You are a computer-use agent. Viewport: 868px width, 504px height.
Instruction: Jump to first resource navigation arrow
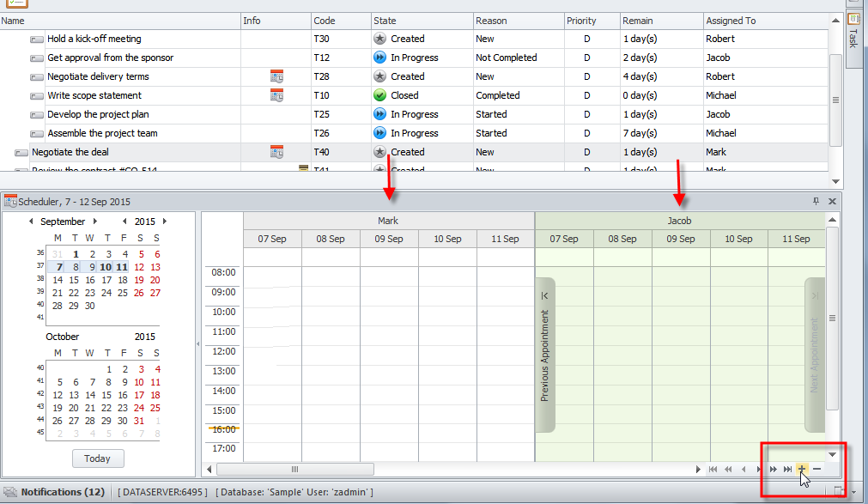point(713,469)
